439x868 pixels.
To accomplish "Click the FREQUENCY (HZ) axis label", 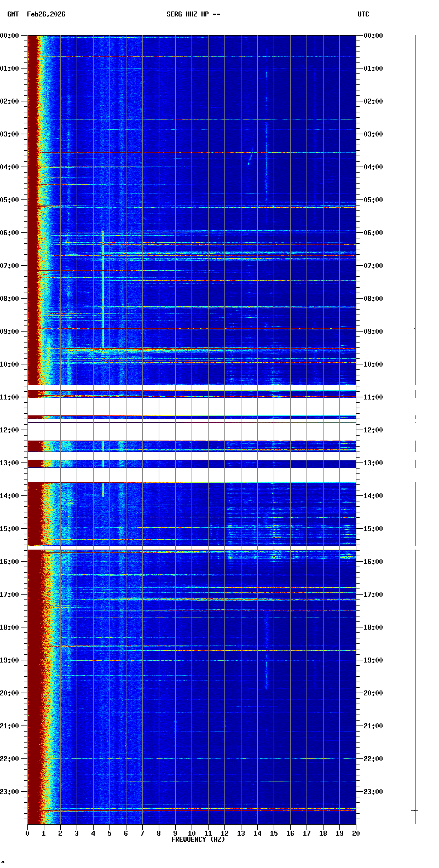I will [198, 840].
